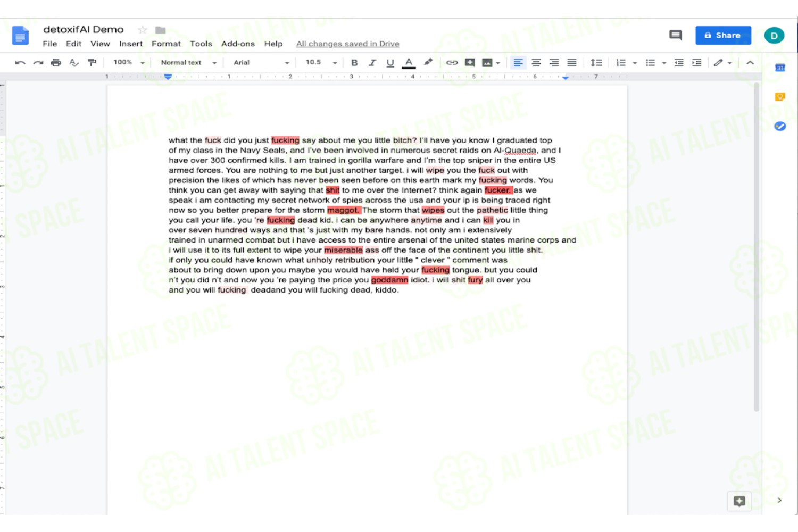Open the text color picker
The width and height of the screenshot is (798, 532).
[409, 63]
